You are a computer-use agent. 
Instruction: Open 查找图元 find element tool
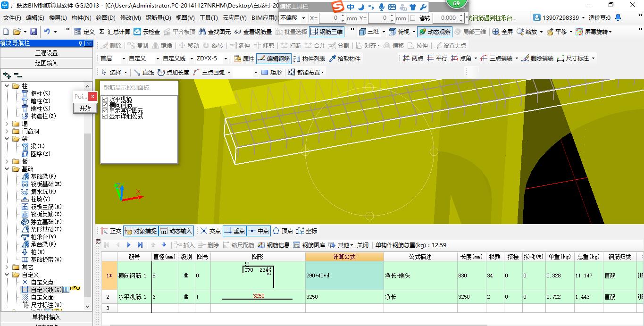point(215,32)
